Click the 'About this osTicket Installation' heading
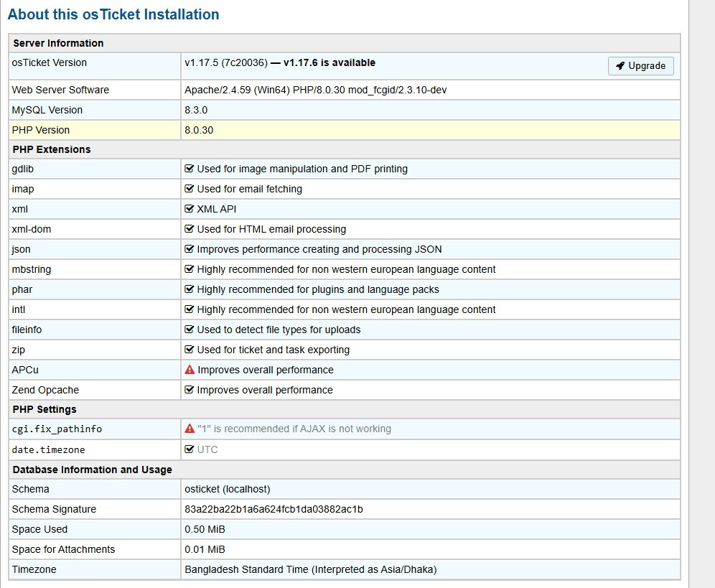Image resolution: width=715 pixels, height=588 pixels. 113,14
